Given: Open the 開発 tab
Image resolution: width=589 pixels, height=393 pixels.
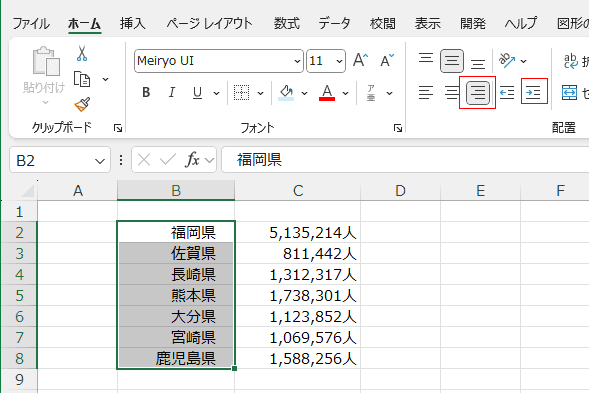Looking at the screenshot, I should point(473,24).
